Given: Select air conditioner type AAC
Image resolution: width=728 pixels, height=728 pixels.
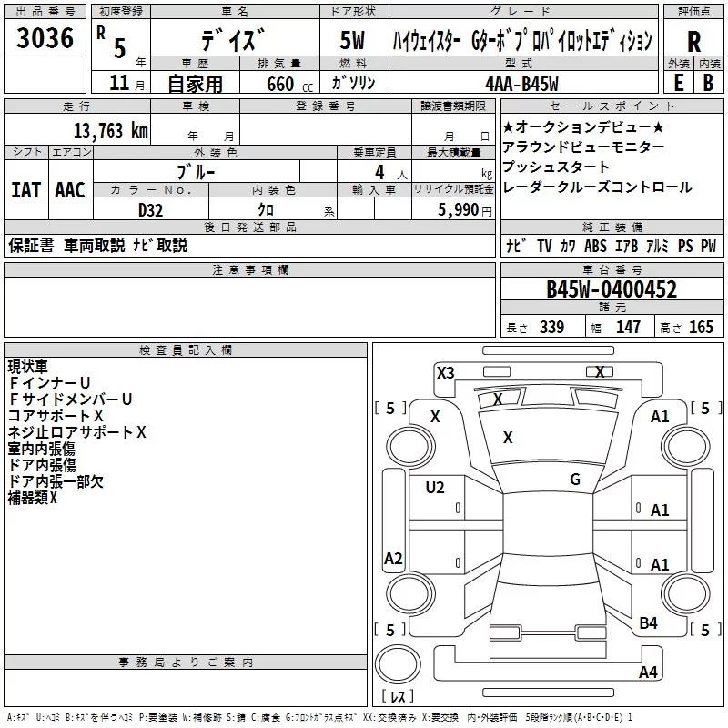Looking at the screenshot, I should [70, 190].
